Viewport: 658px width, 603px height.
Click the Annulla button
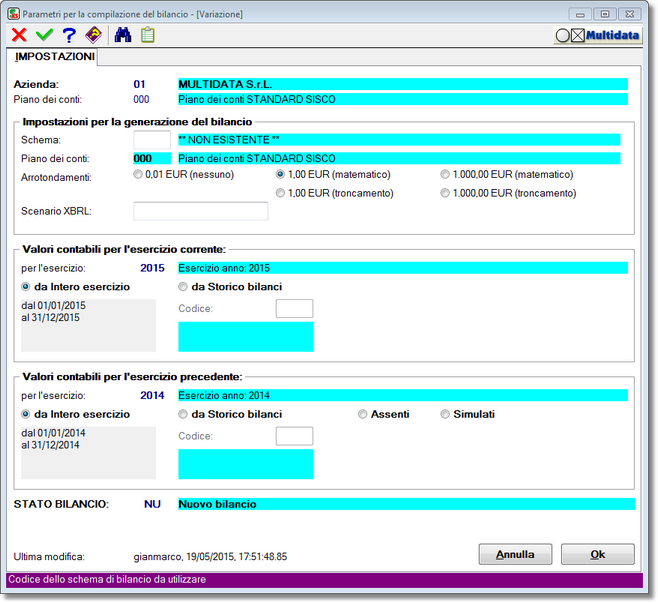pyautogui.click(x=515, y=555)
